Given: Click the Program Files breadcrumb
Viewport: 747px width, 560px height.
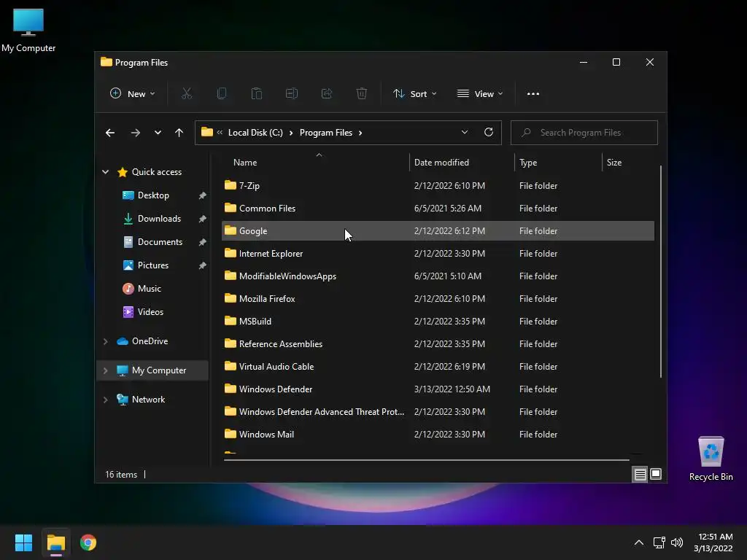Looking at the screenshot, I should coord(326,133).
